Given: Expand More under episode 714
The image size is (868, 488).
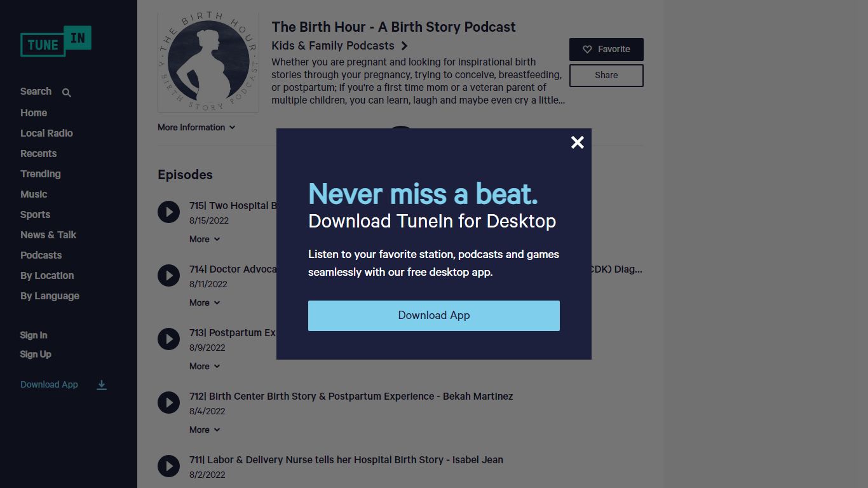Looking at the screenshot, I should (205, 303).
